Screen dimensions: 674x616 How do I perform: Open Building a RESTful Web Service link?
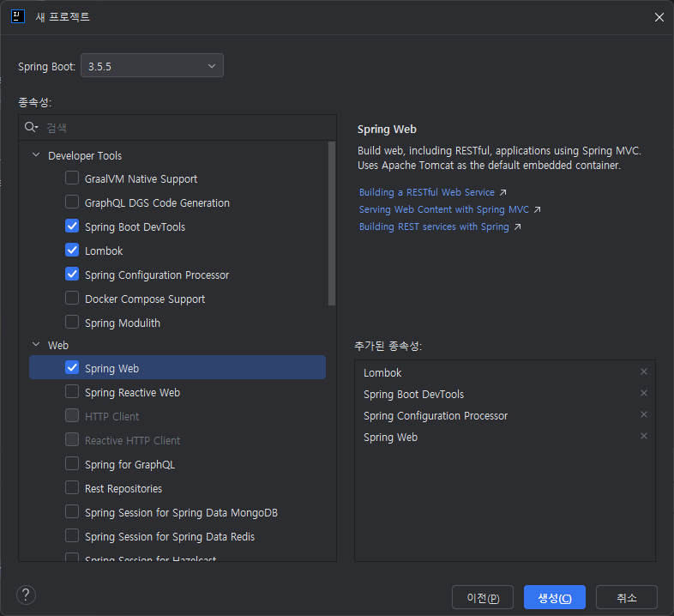[427, 192]
